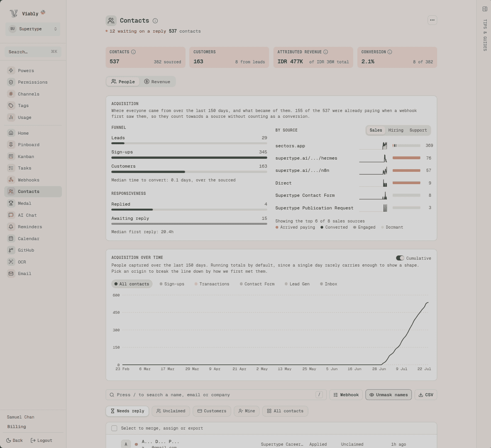Check the Select to merge checkbox
491x448 pixels.
click(114, 428)
